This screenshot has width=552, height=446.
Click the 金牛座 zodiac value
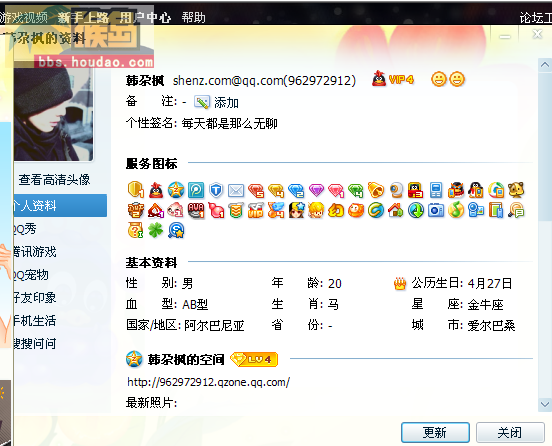(485, 304)
